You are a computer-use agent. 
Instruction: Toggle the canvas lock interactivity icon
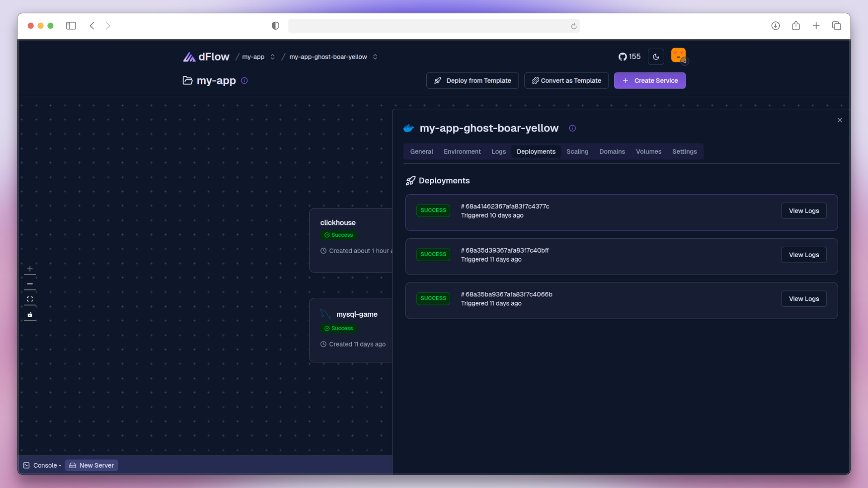[30, 314]
